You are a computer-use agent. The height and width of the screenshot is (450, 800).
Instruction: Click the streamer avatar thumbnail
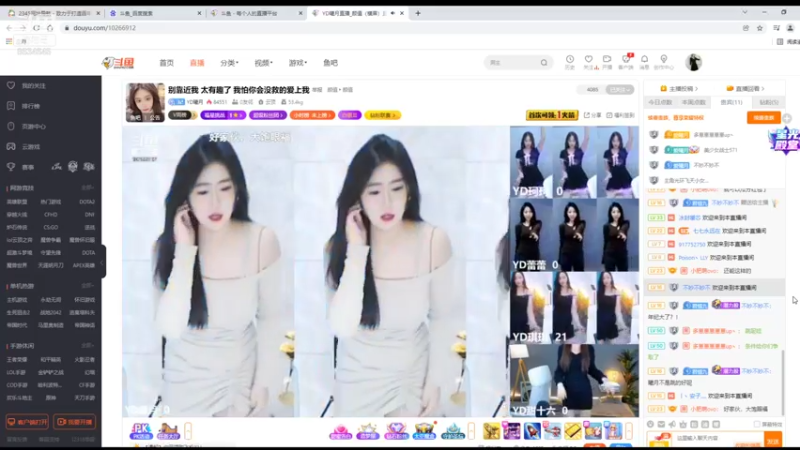click(145, 102)
